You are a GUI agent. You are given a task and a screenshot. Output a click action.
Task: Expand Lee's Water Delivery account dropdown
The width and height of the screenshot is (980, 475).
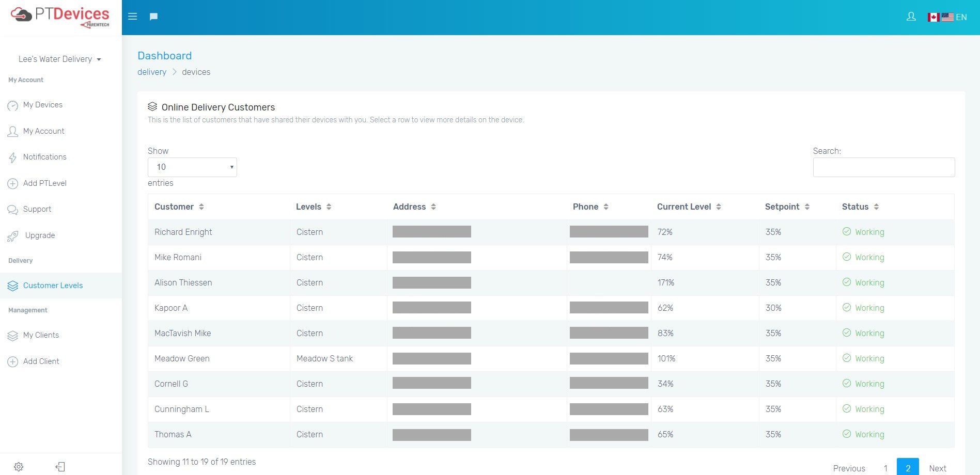[x=60, y=59]
